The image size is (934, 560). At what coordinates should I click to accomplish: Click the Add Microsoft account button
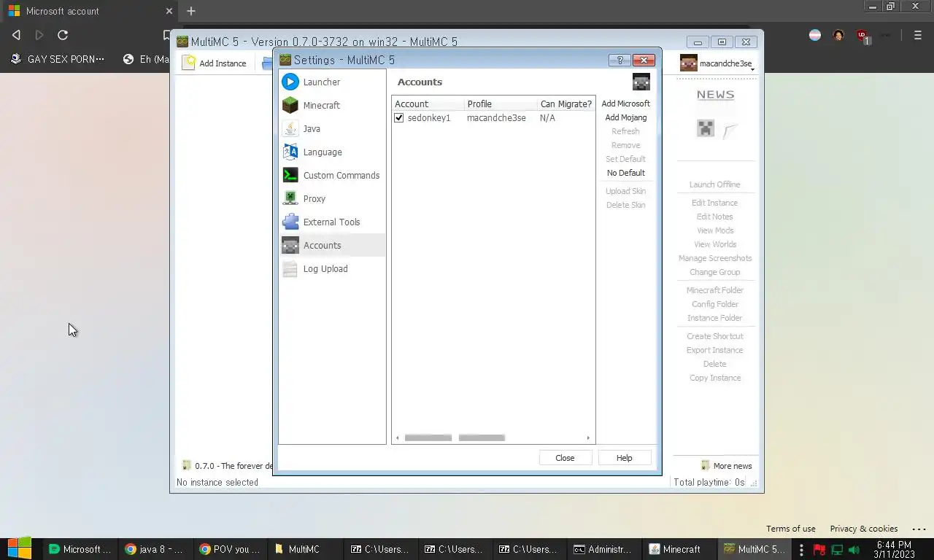(625, 104)
